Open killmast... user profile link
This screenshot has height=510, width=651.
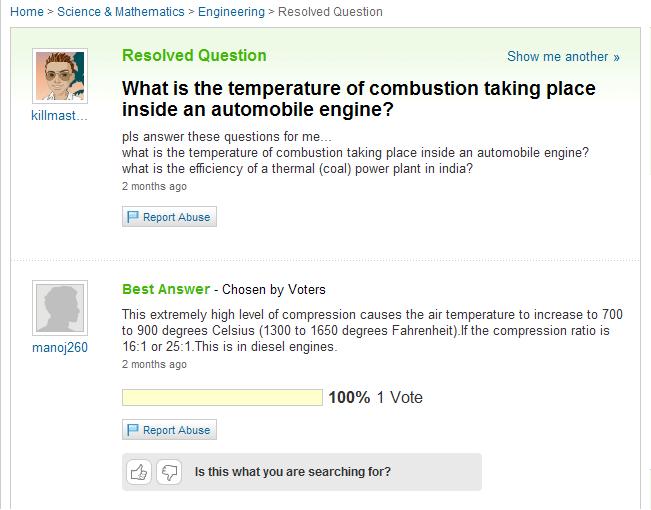click(x=59, y=115)
